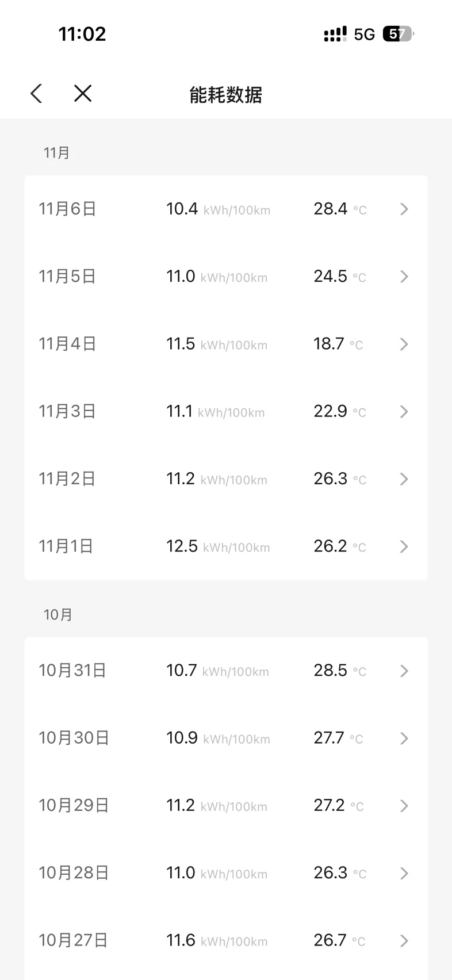Open details arrow for 11月2日
The width and height of the screenshot is (452, 980).
pyautogui.click(x=404, y=479)
